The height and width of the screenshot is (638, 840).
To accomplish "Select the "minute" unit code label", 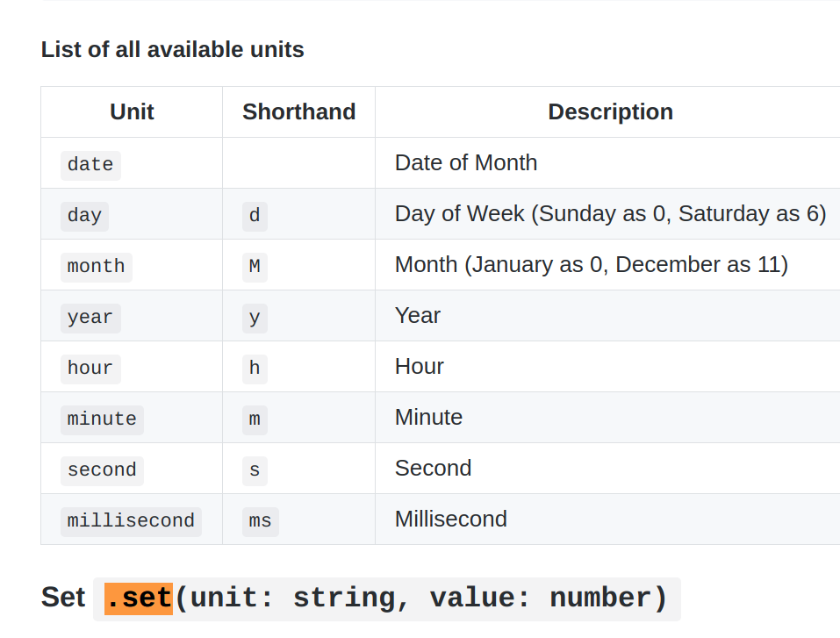I will pyautogui.click(x=102, y=419).
